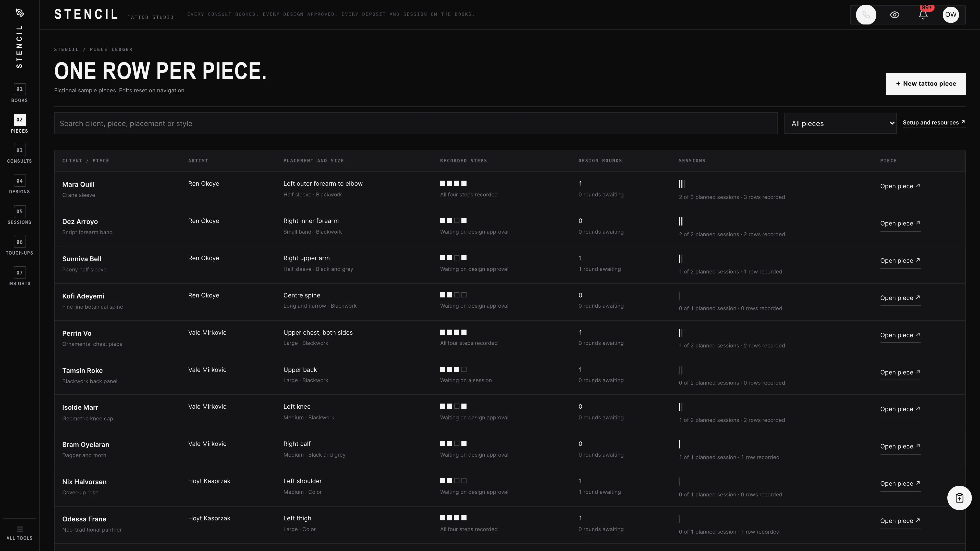Click Design Rounds column header
980x551 pixels.
600,161
